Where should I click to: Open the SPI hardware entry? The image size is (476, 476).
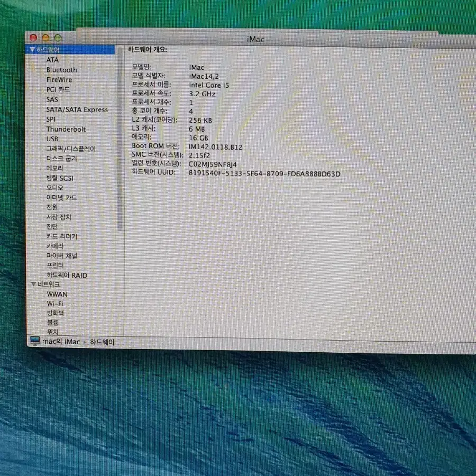[51, 120]
